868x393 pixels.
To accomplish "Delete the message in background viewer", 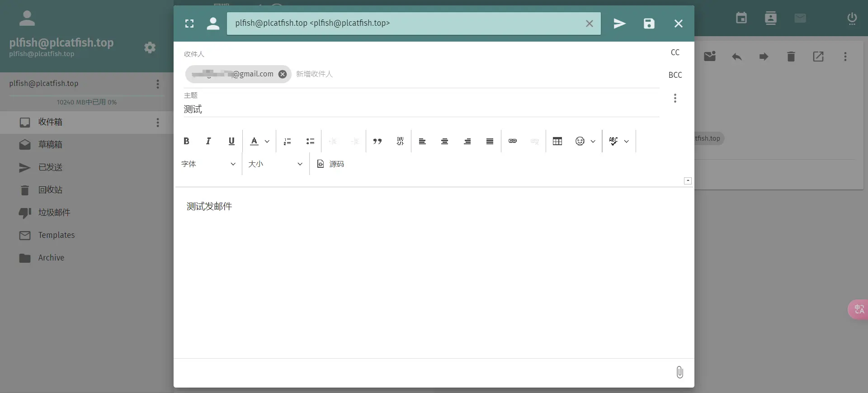I will tap(791, 57).
